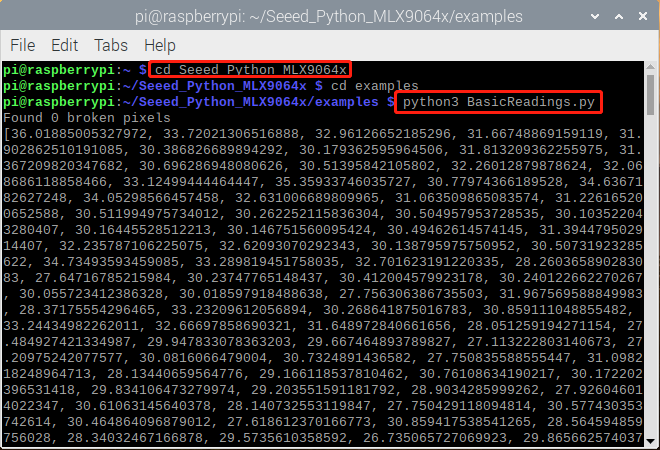Click the value 35.35933746035727
Screen dimensions: 660x450
(343, 182)
